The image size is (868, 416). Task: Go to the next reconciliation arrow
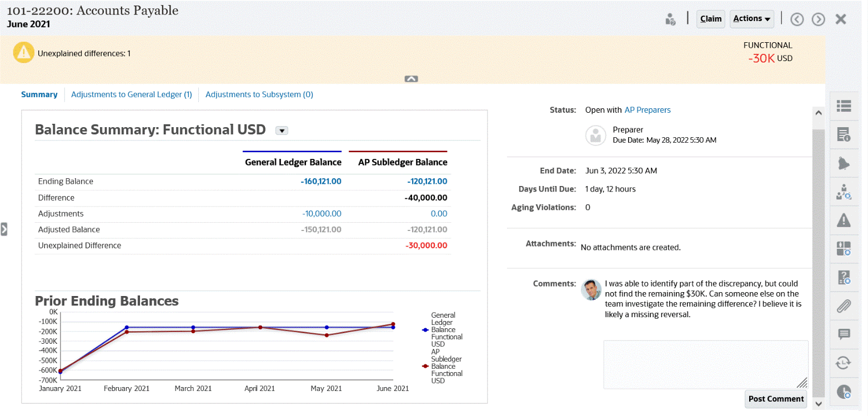(x=818, y=19)
